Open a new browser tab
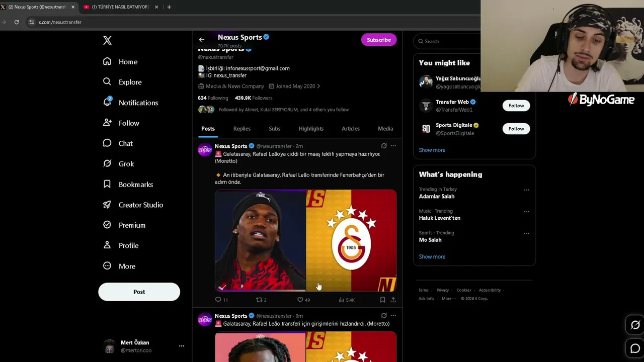 coord(169,7)
